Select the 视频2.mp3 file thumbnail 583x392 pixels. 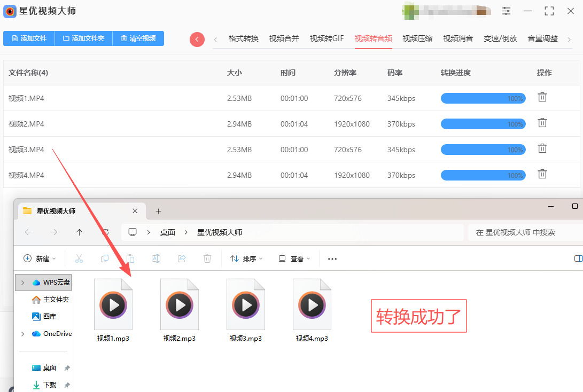click(x=180, y=305)
